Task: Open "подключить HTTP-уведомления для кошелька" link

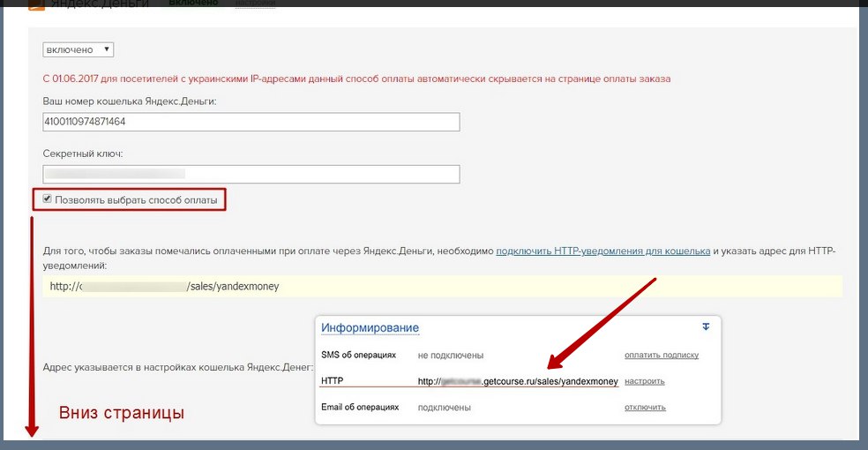Action: click(602, 251)
